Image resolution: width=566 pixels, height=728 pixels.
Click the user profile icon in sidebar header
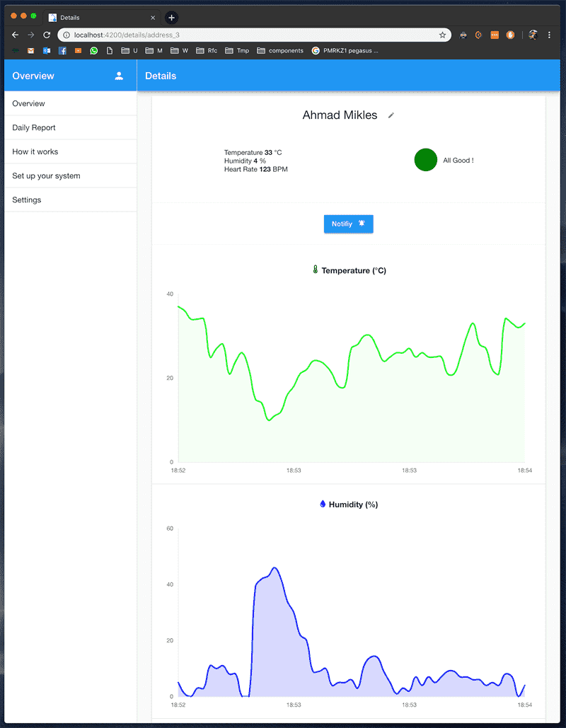coord(119,76)
